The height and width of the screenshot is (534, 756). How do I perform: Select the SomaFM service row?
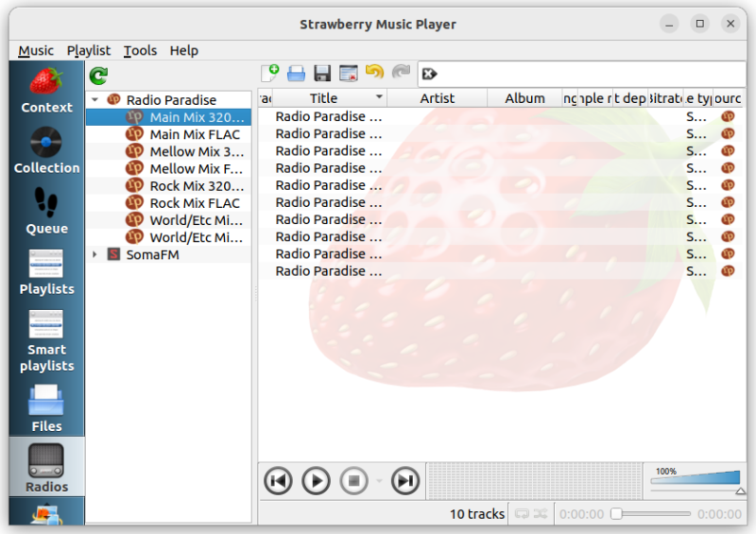[169, 254]
